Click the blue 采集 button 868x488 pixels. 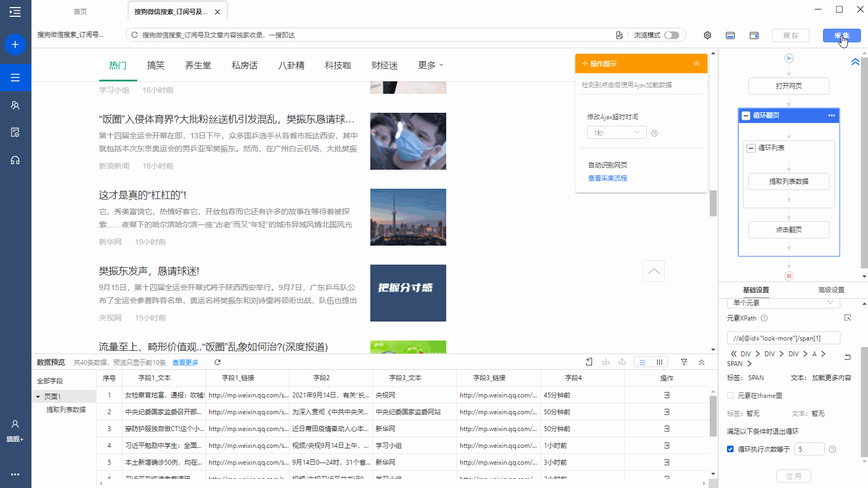point(841,35)
